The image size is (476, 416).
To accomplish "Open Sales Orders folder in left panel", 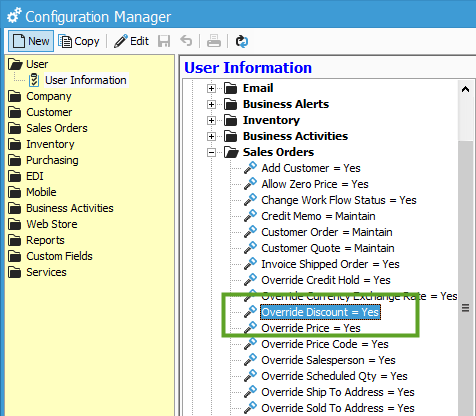I will pos(48,128).
